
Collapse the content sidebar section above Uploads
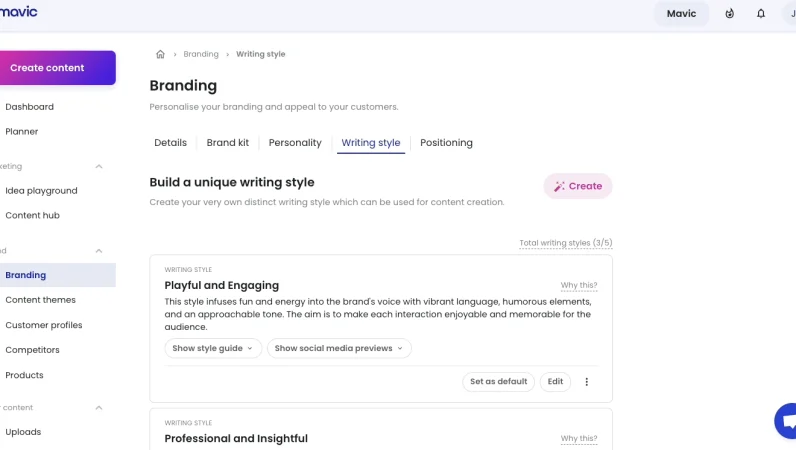tap(99, 407)
